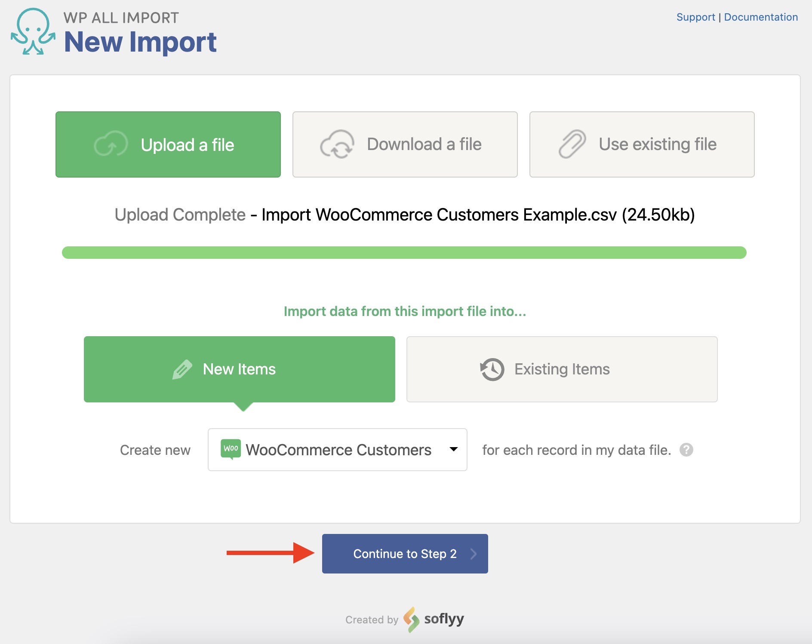The image size is (812, 644).
Task: Open the Documentation link
Action: (x=761, y=17)
